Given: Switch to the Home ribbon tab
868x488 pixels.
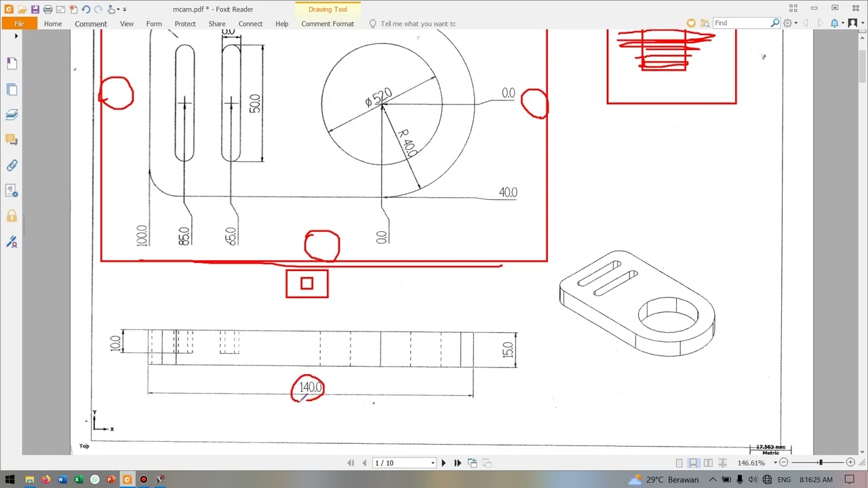Looking at the screenshot, I should (x=53, y=24).
